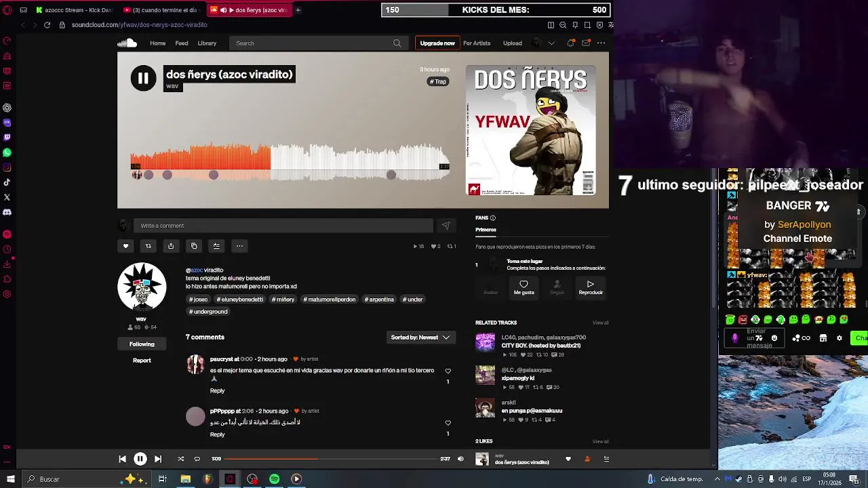868x488 pixels.
Task: Toggle shuffle in the bottom player
Action: click(180, 459)
